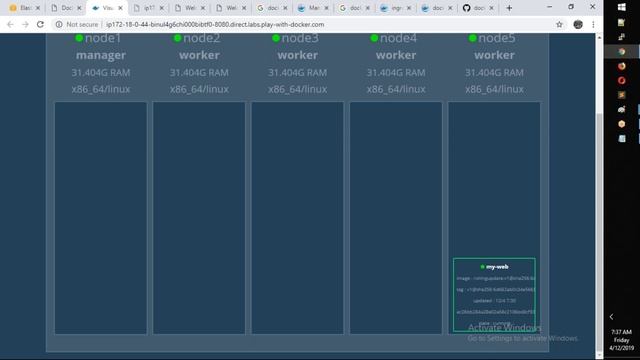Show hidden system tray icons

coord(611,317)
